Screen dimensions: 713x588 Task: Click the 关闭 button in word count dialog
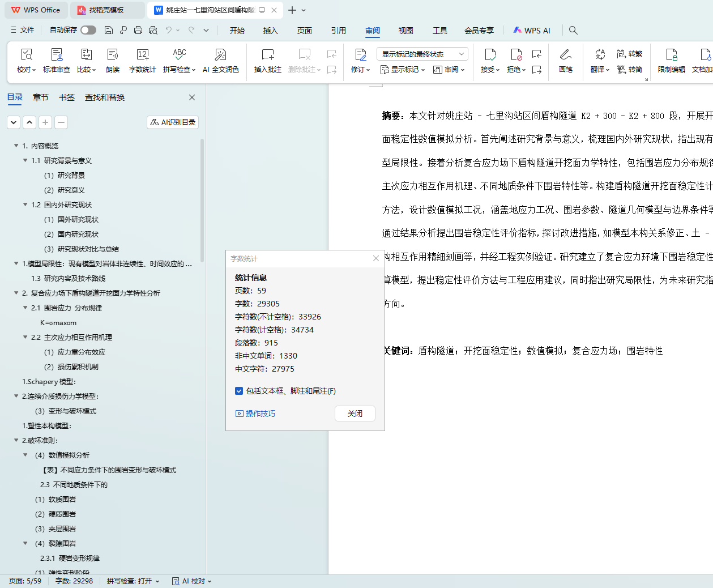point(355,414)
